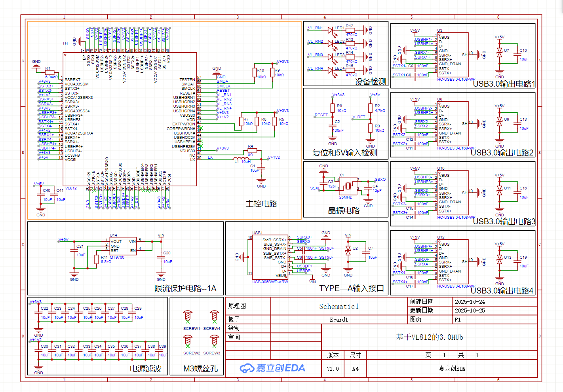This screenshot has height=392, width=563.
Task: Select the U1 VL812 main chip body
Action: coord(130,119)
